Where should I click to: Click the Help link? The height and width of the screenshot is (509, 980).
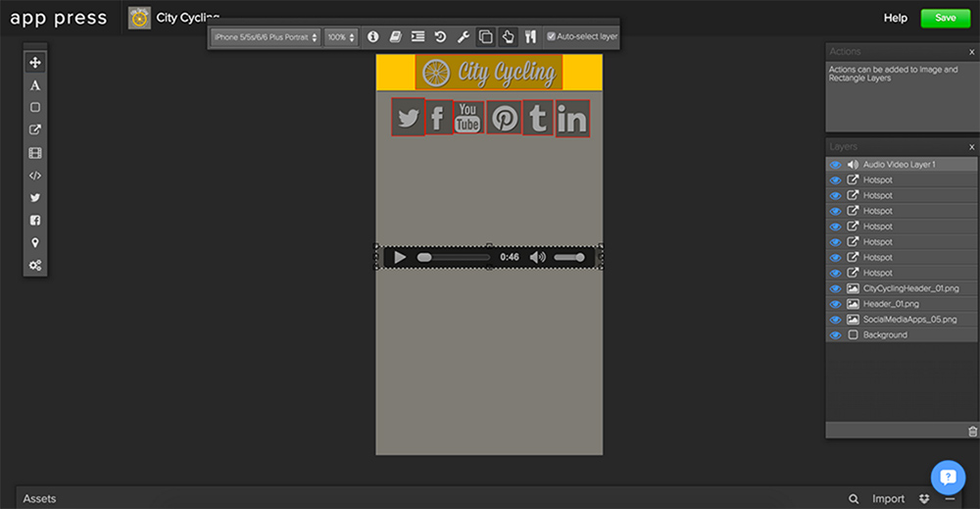[x=895, y=18]
